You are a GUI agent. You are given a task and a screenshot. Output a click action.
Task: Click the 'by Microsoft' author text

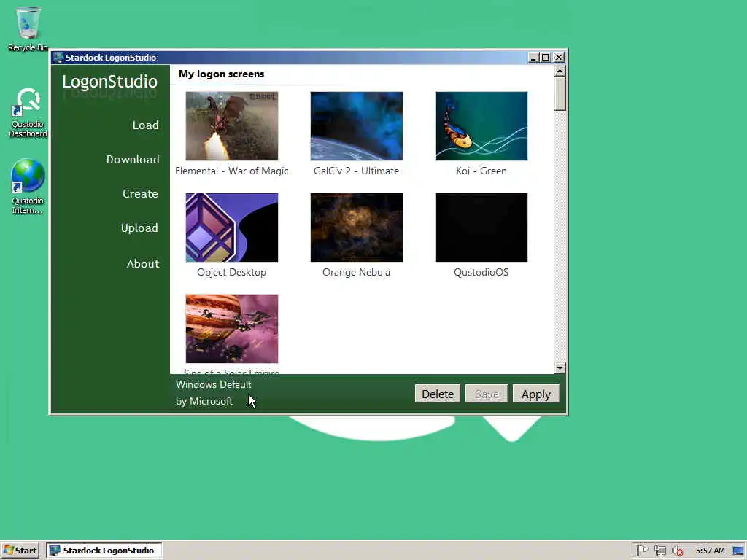[204, 402]
